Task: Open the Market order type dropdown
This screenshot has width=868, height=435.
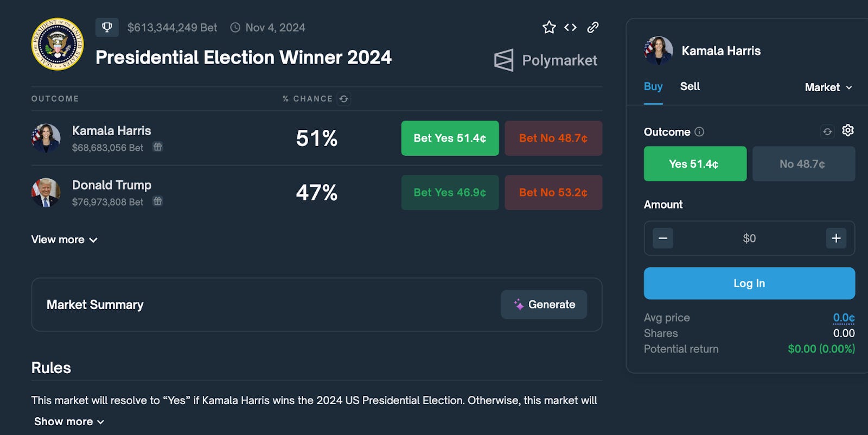Action: pos(828,87)
